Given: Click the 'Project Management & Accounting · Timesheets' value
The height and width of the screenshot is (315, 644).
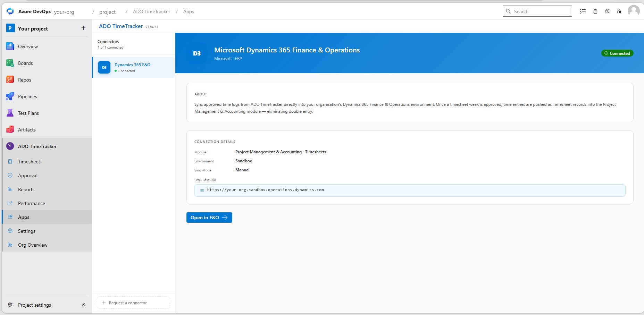Looking at the screenshot, I should pos(281,152).
